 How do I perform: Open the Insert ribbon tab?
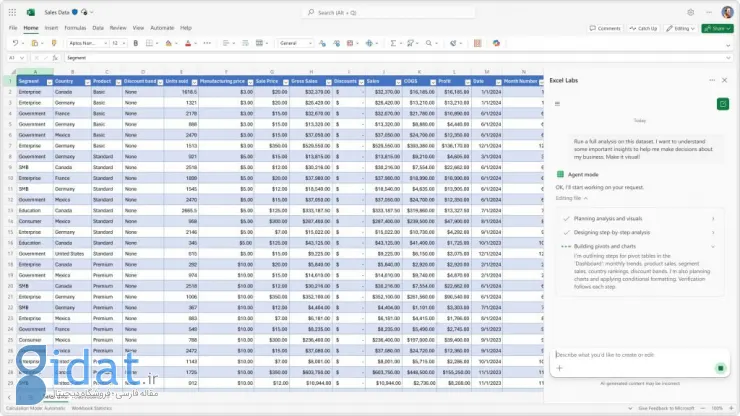pyautogui.click(x=51, y=28)
